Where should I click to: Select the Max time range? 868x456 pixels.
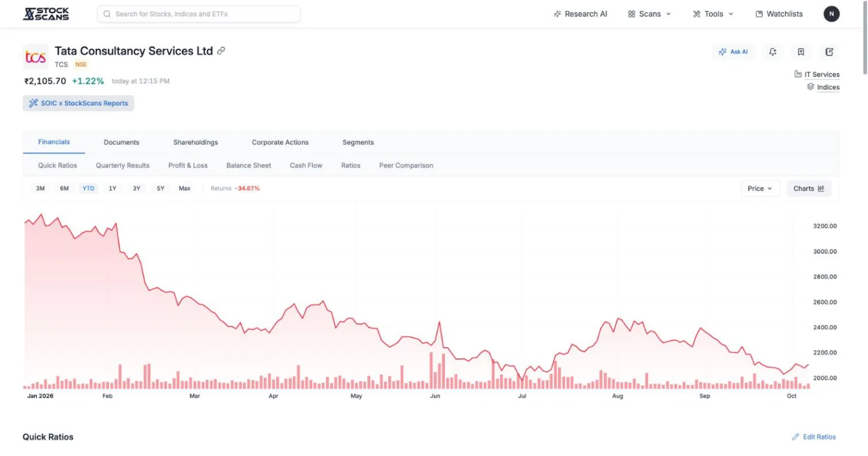(184, 189)
